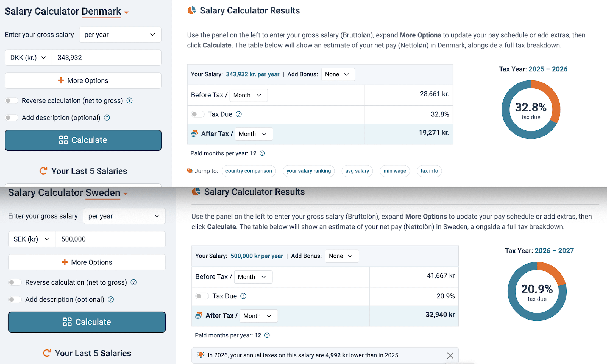This screenshot has height=364, width=607.
Task: Click help icon beside Sweden reverse calculation
Action: point(133,282)
